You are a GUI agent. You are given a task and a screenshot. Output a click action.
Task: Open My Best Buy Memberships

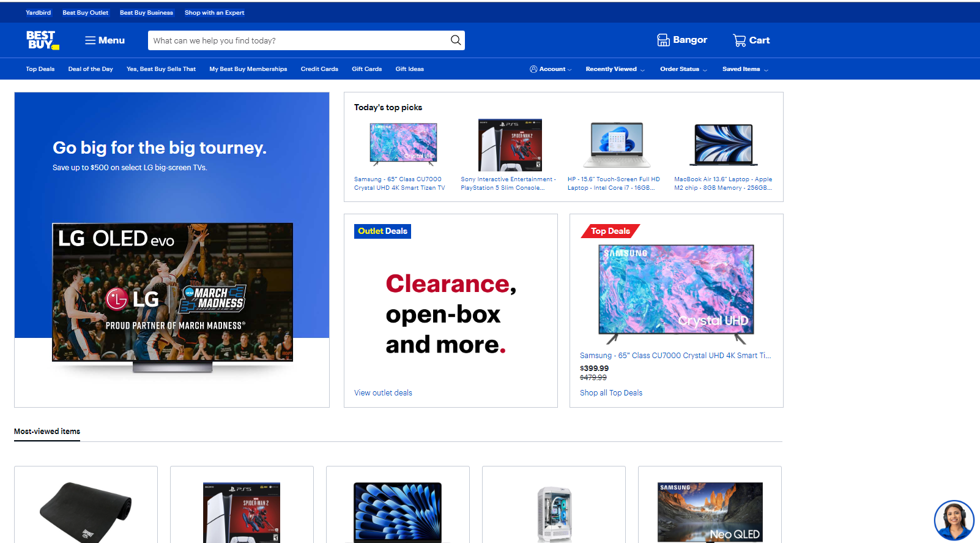point(248,69)
